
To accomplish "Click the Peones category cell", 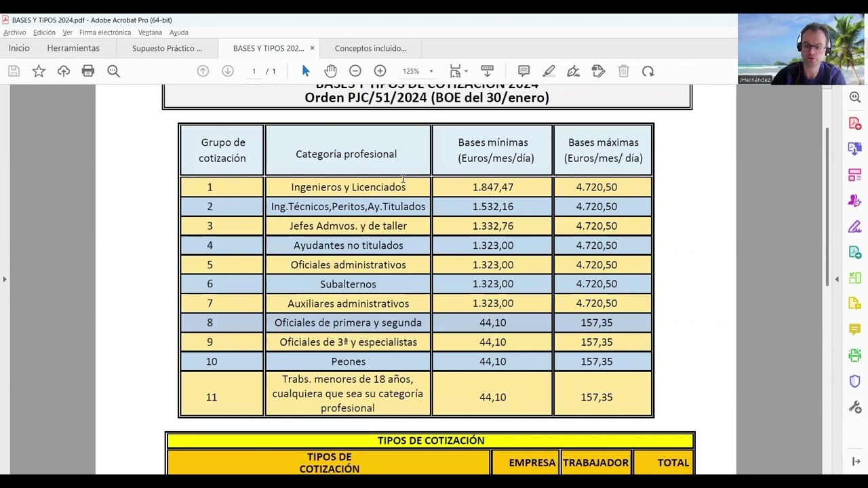I will tap(348, 362).
